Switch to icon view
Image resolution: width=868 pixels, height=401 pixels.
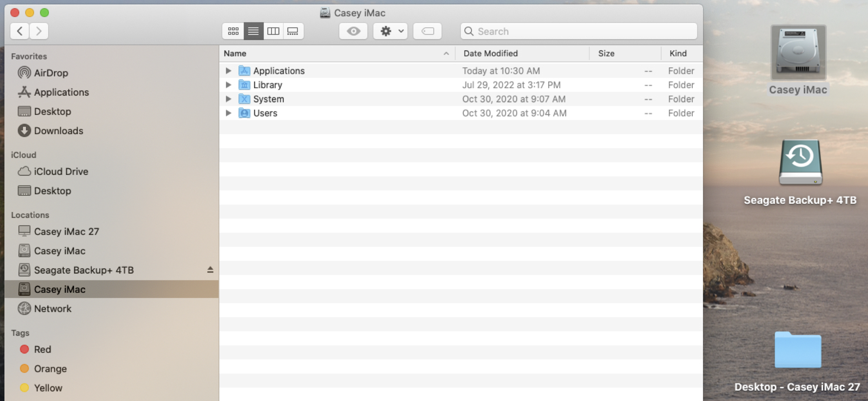(x=233, y=31)
